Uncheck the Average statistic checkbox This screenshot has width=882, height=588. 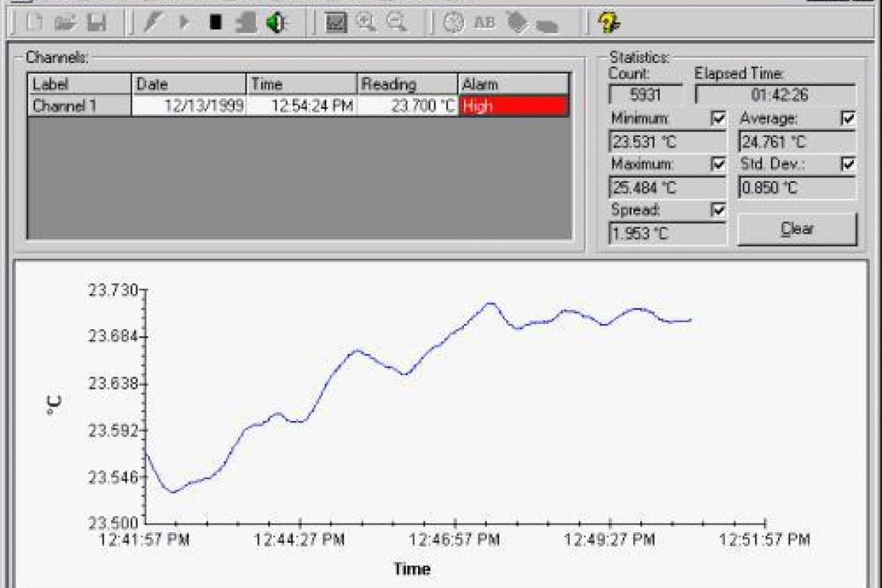[x=848, y=118]
